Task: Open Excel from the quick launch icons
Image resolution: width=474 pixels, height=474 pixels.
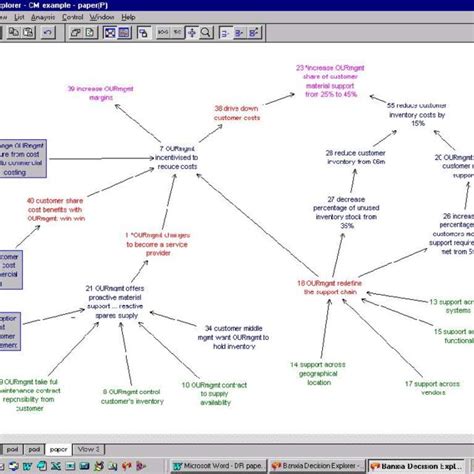Action: [x=56, y=466]
